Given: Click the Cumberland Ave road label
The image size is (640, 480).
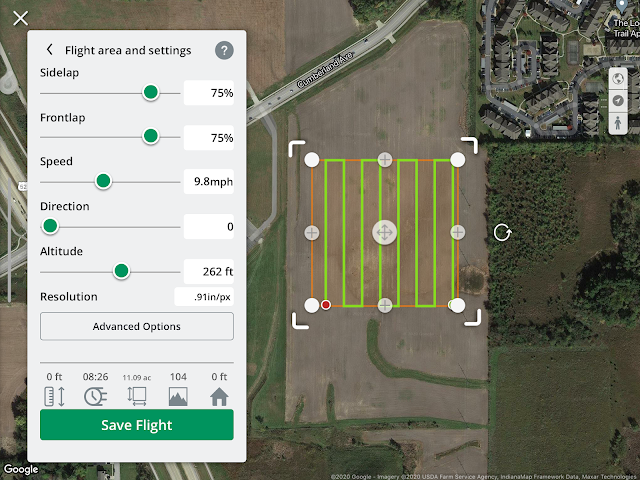Looking at the screenshot, I should [x=325, y=70].
